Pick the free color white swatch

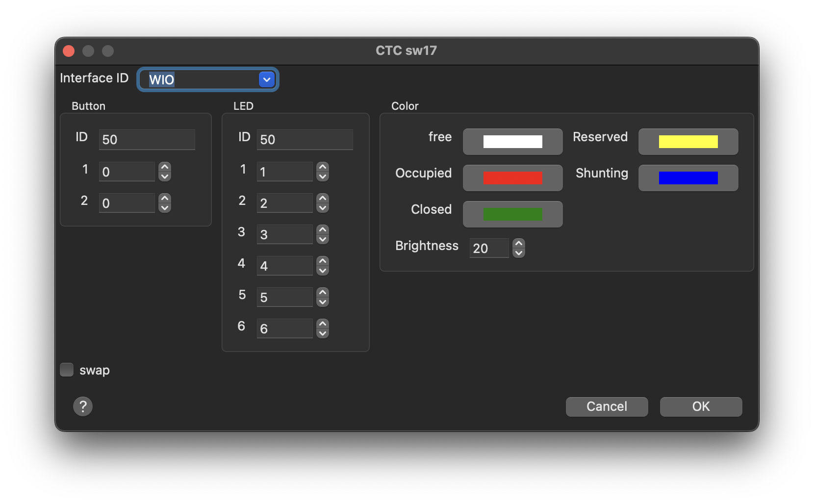512,142
